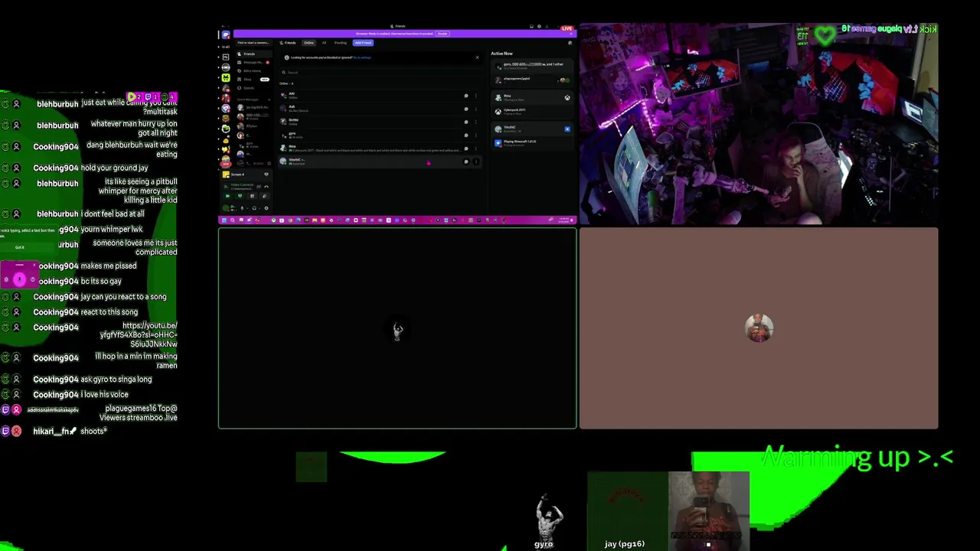The image size is (980, 551).
Task: Toggle Discord microphone mute
Action: (x=242, y=208)
